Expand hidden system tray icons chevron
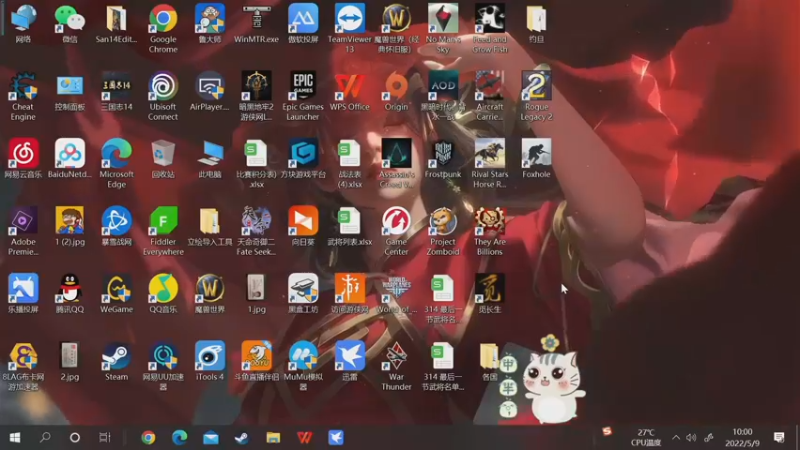800x450 pixels. click(x=676, y=437)
